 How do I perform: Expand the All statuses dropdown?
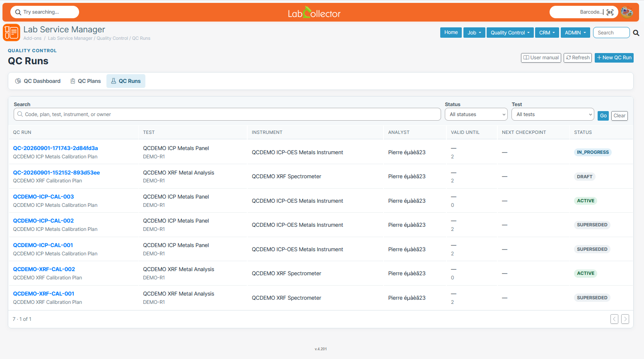[x=476, y=114]
